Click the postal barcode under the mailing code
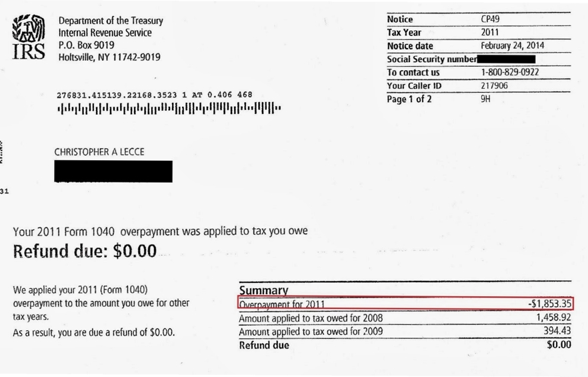The width and height of the screenshot is (588, 377). (169, 108)
